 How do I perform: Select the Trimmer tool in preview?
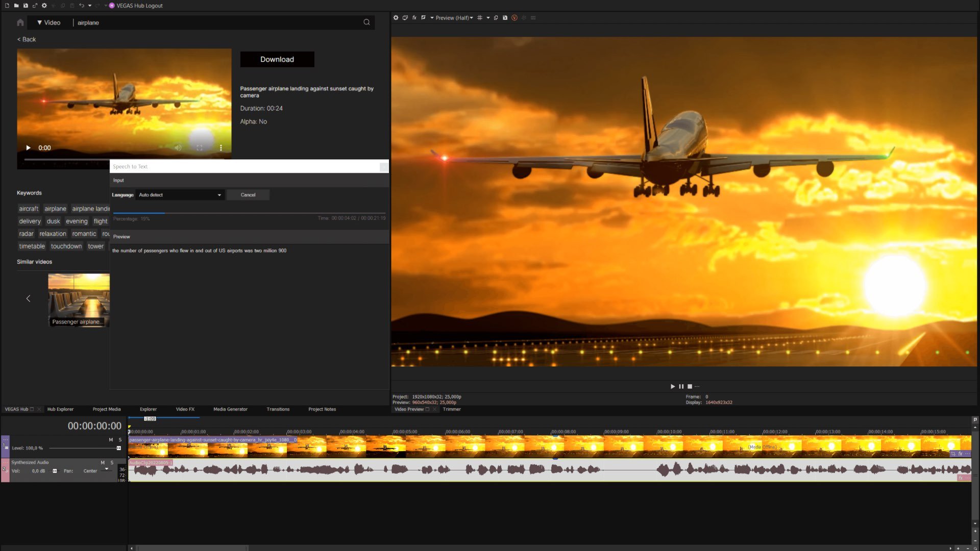452,409
